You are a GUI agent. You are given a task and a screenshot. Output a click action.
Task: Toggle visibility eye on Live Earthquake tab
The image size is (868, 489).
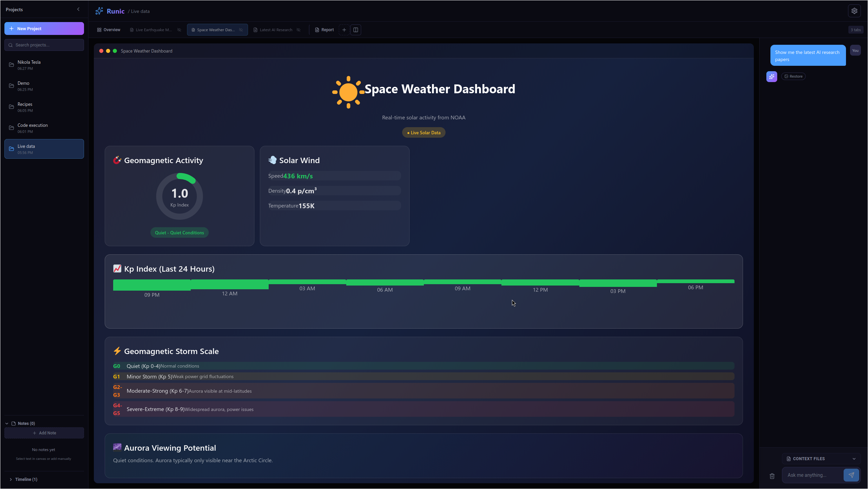click(x=179, y=30)
